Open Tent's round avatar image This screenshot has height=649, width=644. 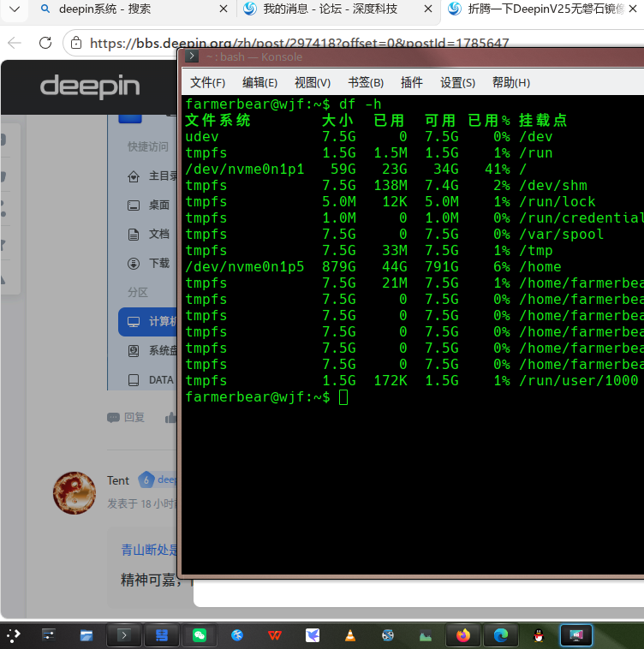75,493
